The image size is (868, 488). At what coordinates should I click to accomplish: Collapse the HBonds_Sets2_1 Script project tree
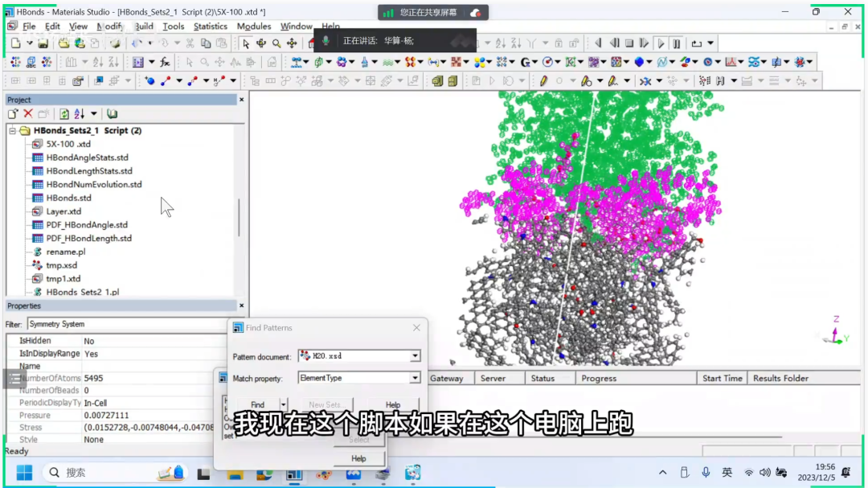[x=13, y=130]
